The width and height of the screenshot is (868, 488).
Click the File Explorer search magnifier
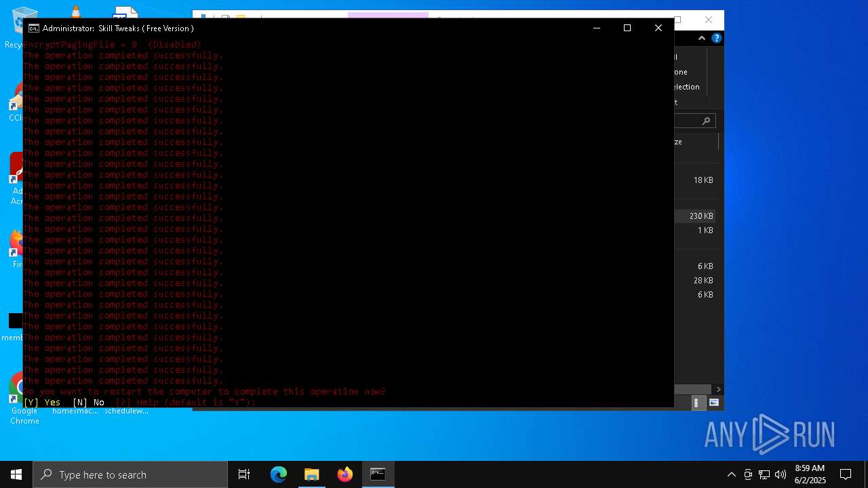point(706,121)
